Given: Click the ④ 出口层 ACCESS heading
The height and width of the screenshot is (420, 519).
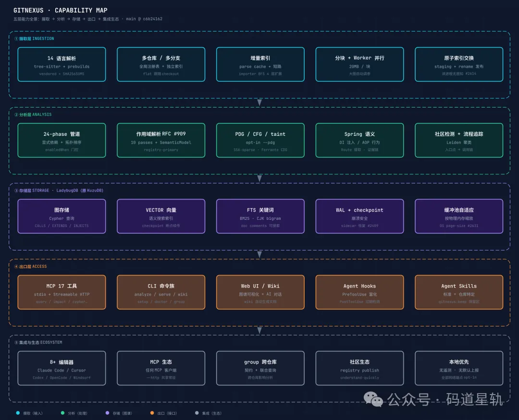Looking at the screenshot, I should [x=30, y=266].
